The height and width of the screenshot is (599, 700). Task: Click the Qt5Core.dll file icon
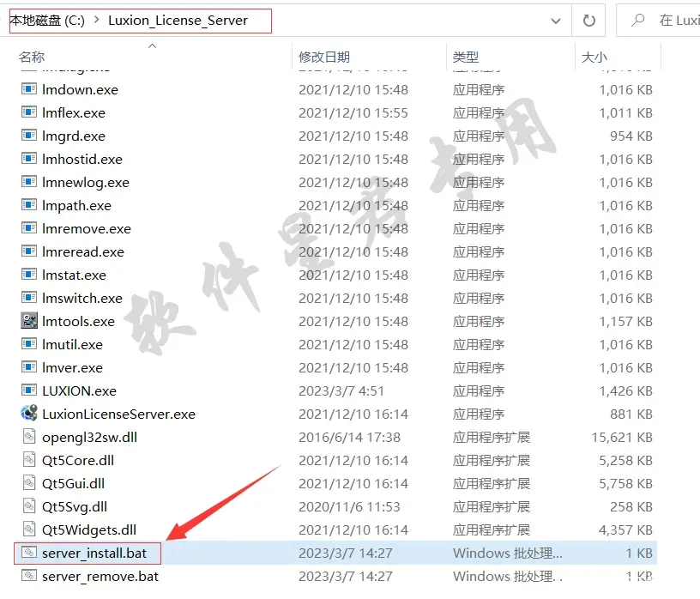[29, 460]
